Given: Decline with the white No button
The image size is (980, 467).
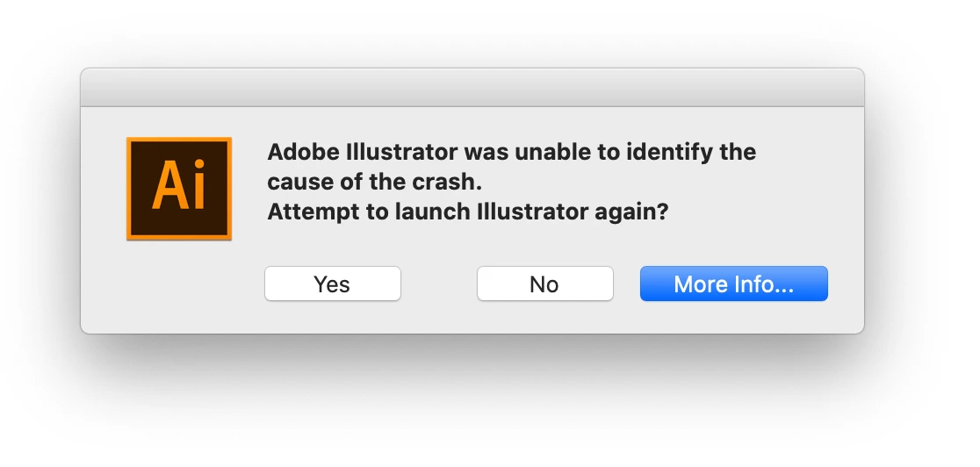Looking at the screenshot, I should pos(545,284).
